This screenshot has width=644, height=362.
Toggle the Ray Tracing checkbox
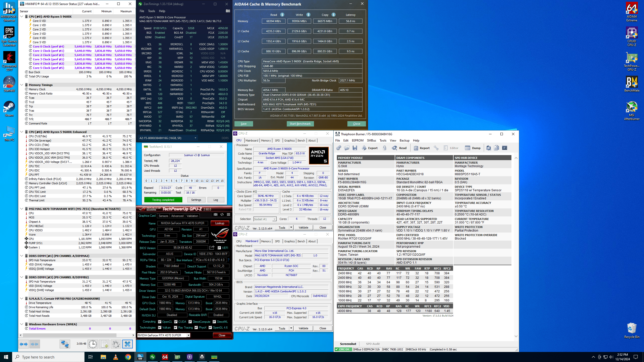click(x=176, y=328)
